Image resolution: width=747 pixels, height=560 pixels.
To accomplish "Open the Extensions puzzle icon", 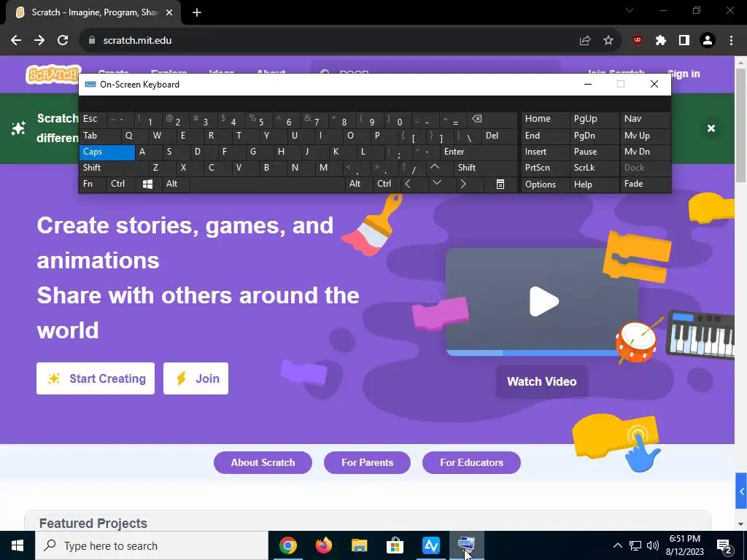I will tap(661, 41).
